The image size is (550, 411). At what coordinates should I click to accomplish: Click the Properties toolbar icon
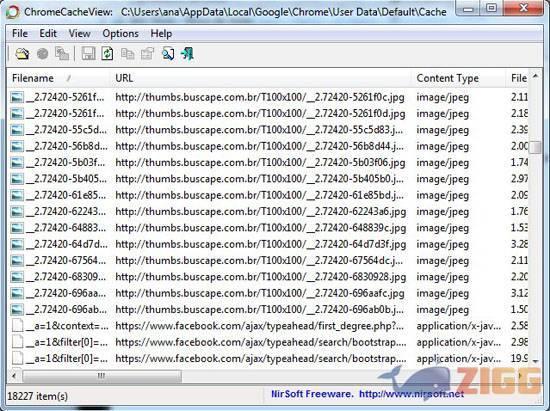coord(147,54)
